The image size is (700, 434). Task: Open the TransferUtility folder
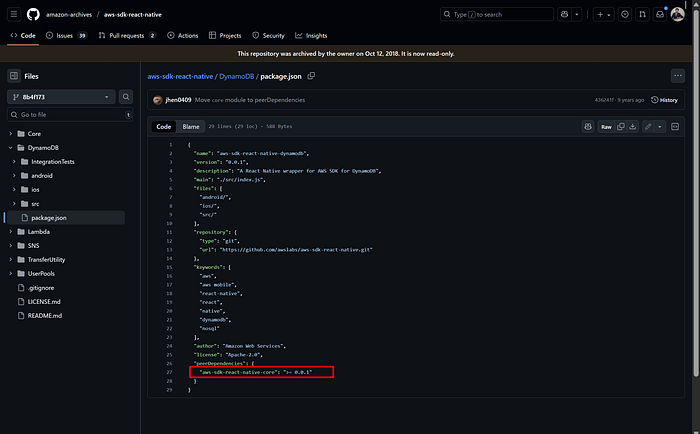point(46,259)
